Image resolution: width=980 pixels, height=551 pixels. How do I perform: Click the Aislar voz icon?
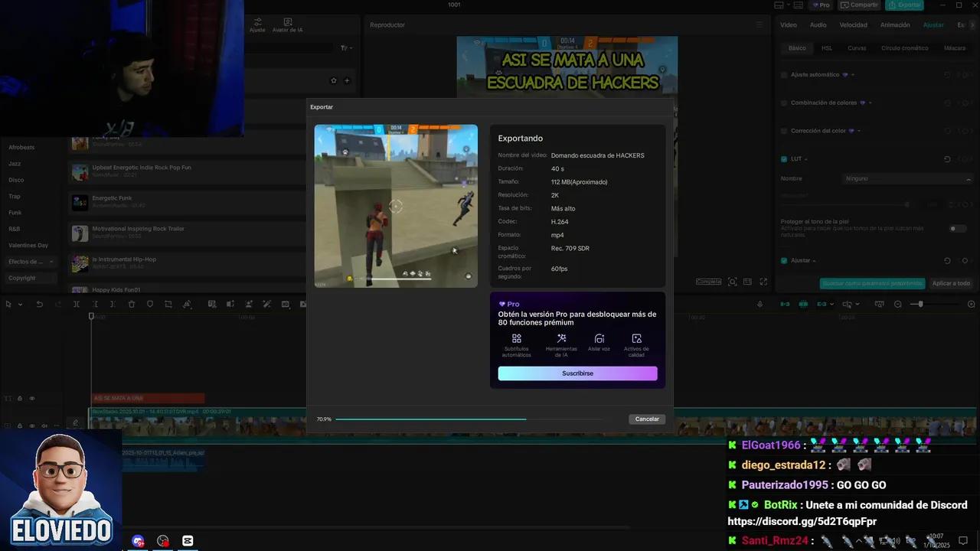(x=599, y=338)
